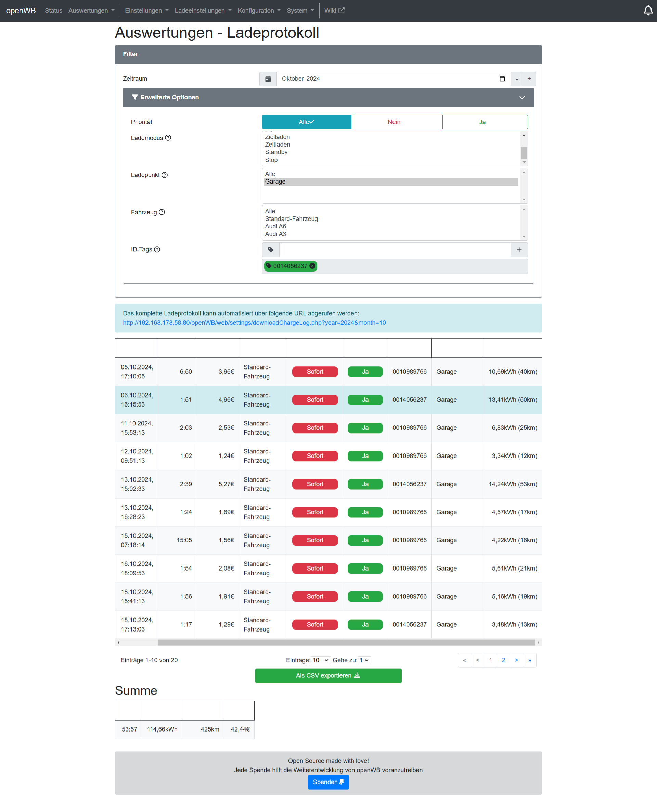
Task: Select Priorität option Nein
Action: (394, 122)
